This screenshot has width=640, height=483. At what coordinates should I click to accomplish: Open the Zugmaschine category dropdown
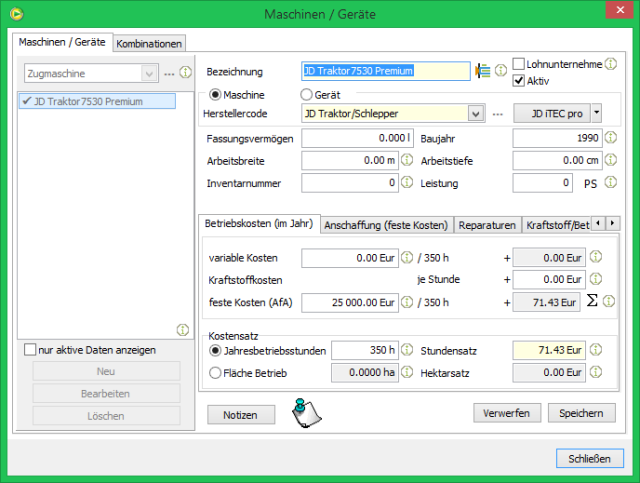click(x=149, y=74)
